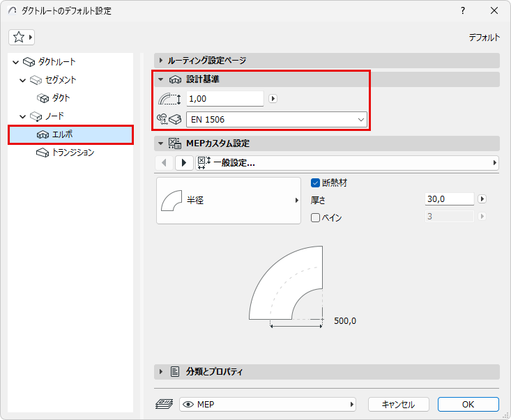
Task: Select the エルボ tree item
Action: [70, 134]
